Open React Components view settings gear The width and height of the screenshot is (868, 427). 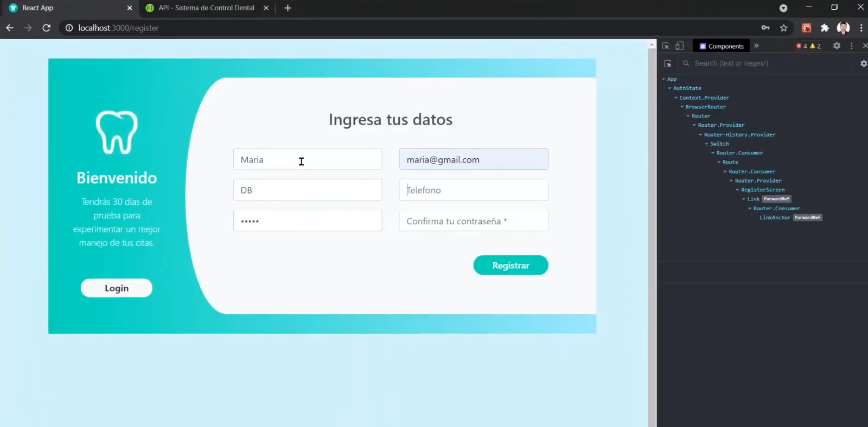(x=863, y=63)
